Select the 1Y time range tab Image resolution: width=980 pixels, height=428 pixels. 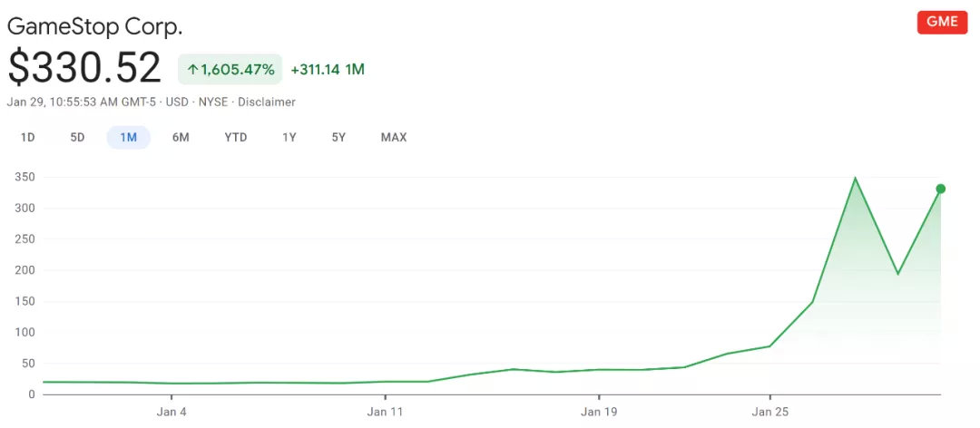click(289, 138)
